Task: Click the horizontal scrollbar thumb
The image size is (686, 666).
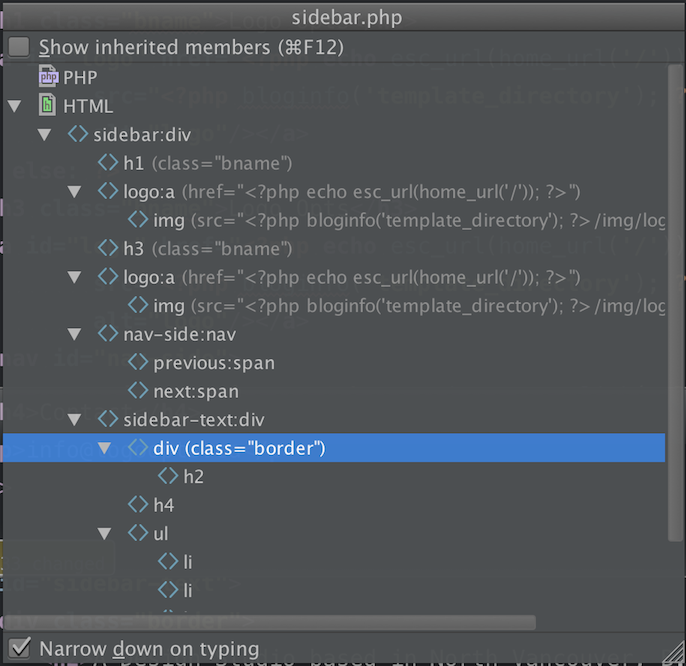Action: 270,622
